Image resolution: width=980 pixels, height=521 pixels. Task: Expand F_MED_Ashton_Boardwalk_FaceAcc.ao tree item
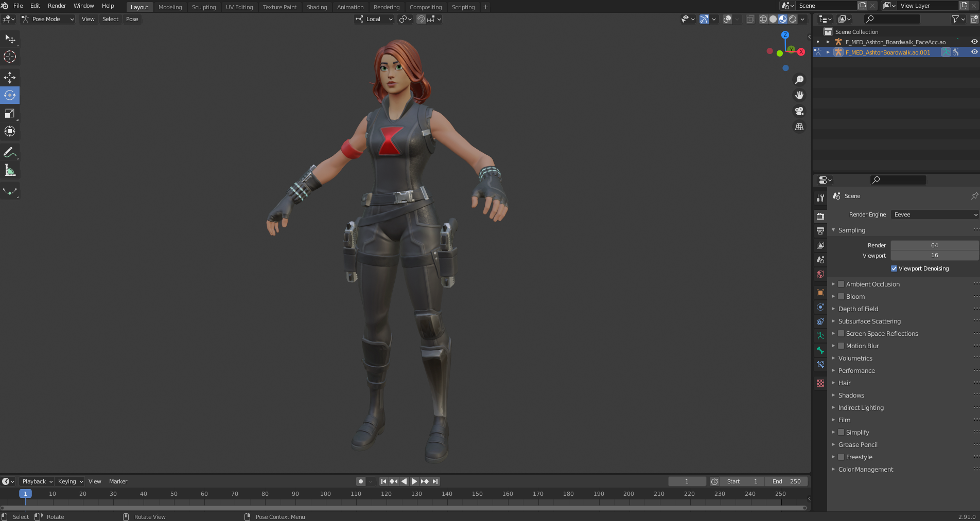828,42
